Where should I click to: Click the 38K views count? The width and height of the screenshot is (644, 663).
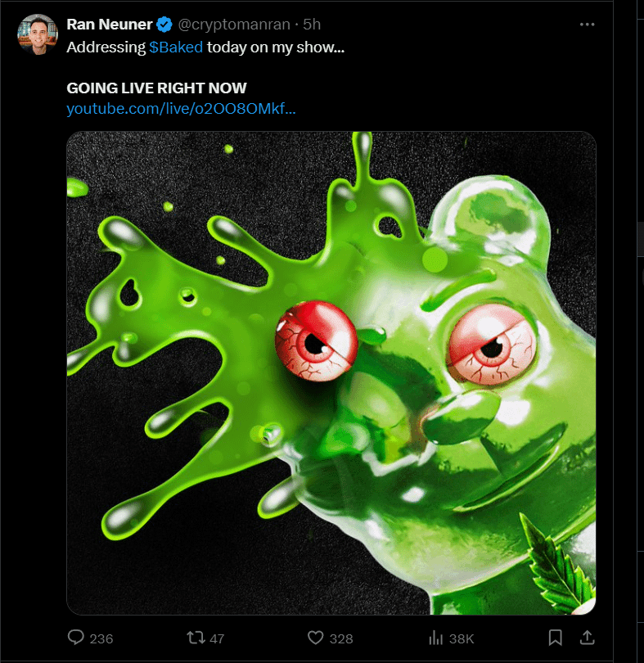461,638
